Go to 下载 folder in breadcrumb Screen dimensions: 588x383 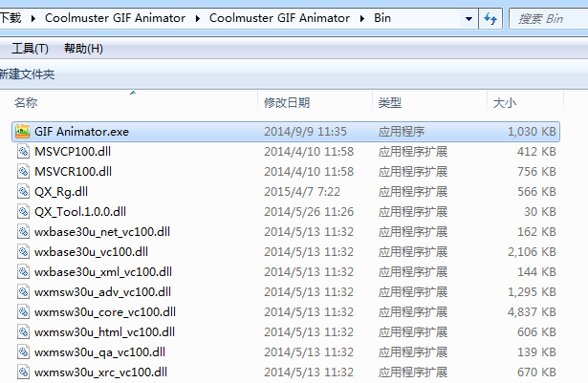11,18
